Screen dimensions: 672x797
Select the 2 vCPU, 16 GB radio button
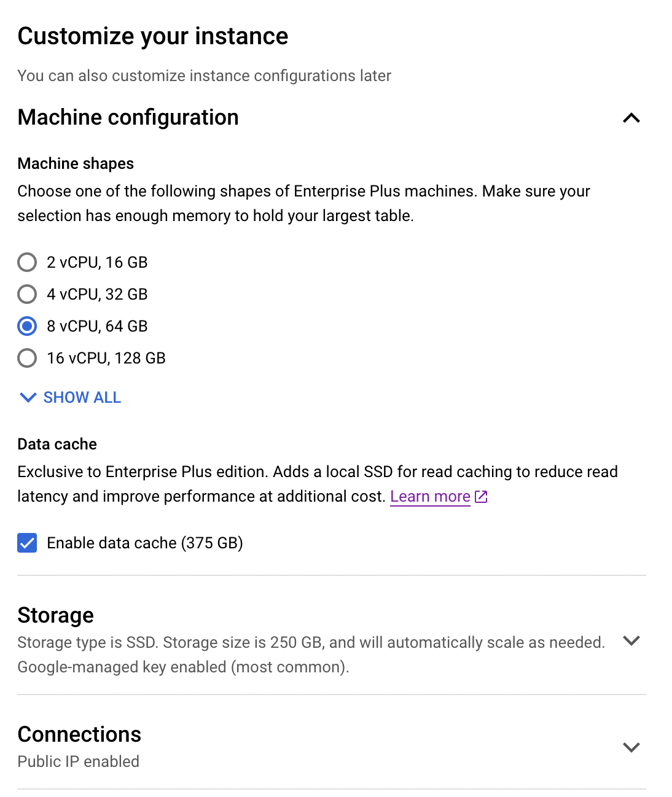pos(27,262)
